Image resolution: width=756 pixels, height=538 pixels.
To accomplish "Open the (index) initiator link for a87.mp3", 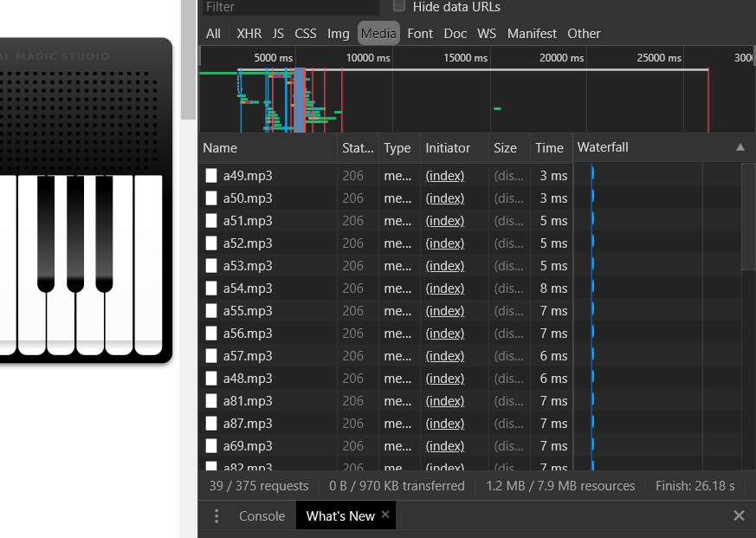I will click(x=444, y=423).
